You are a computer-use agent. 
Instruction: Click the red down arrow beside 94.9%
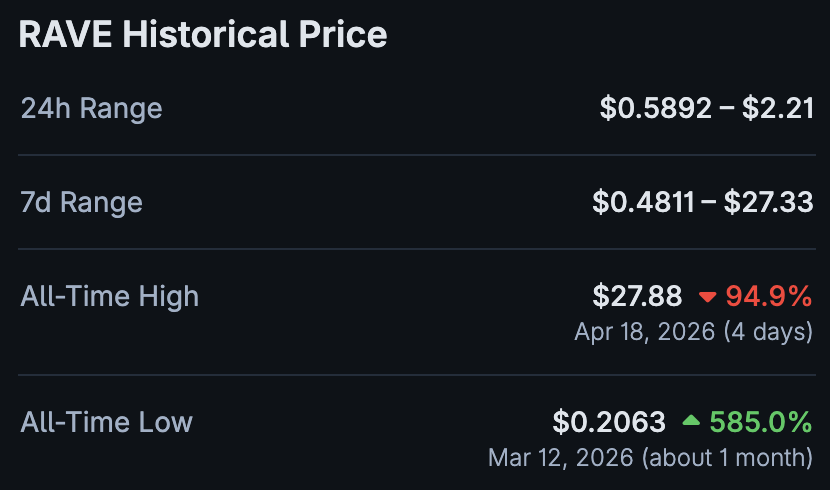pos(708,297)
